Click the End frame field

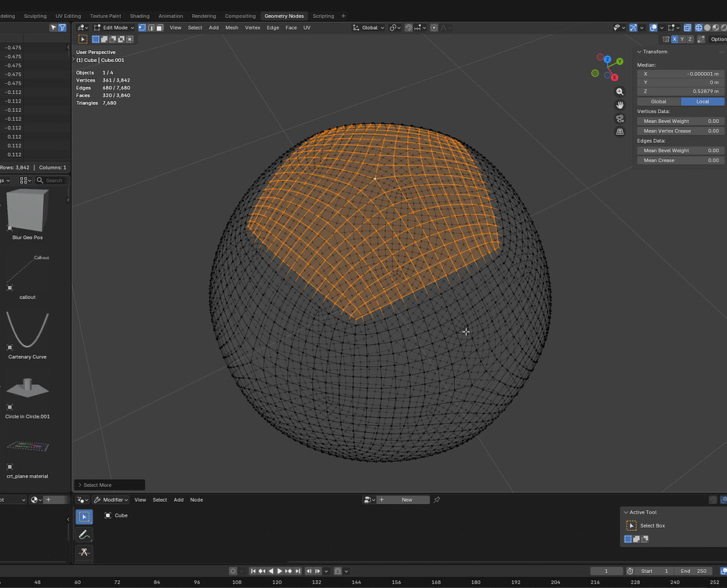coord(693,572)
